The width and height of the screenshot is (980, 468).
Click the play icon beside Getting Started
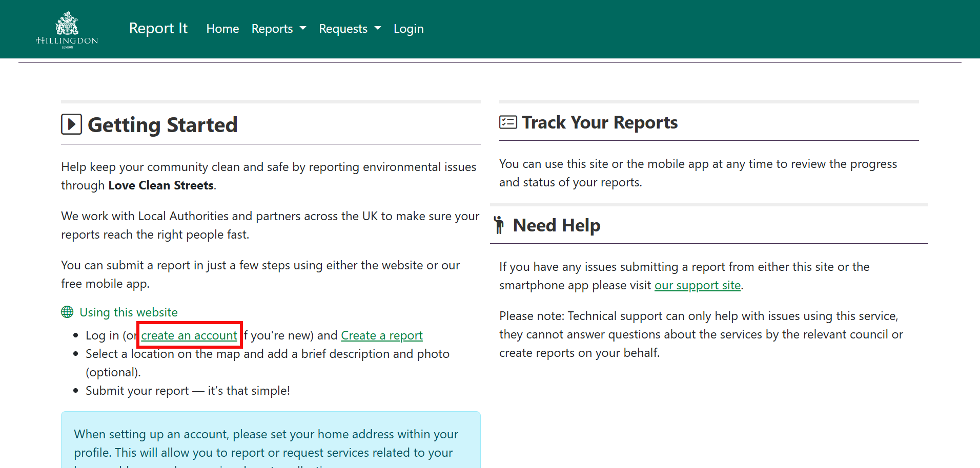pos(72,124)
